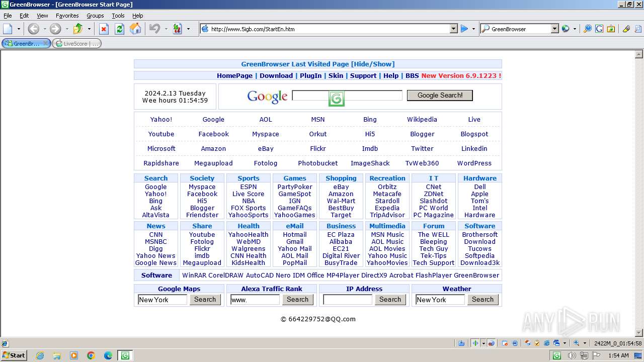Image resolution: width=644 pixels, height=362 pixels.
Task: Expand the GreenBrowser search box dropdown
Action: [555, 29]
